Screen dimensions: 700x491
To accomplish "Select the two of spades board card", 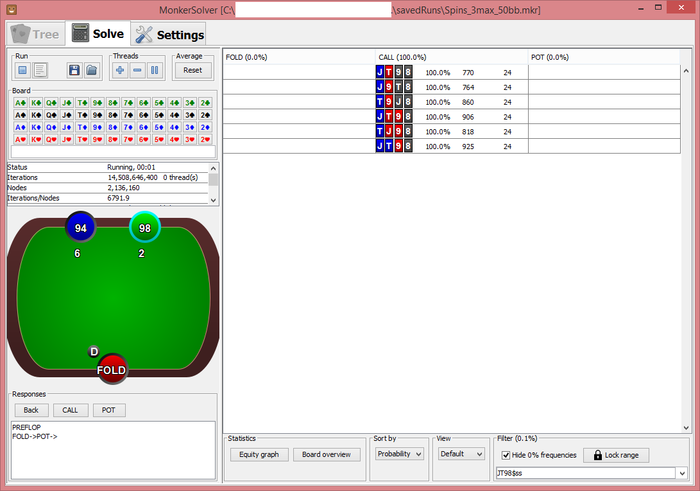I will pos(205,115).
